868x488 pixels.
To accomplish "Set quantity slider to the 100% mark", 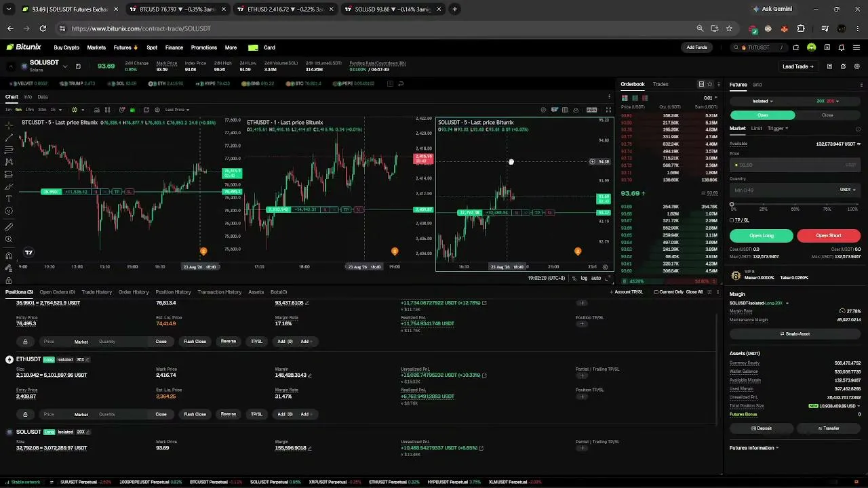I will point(856,204).
